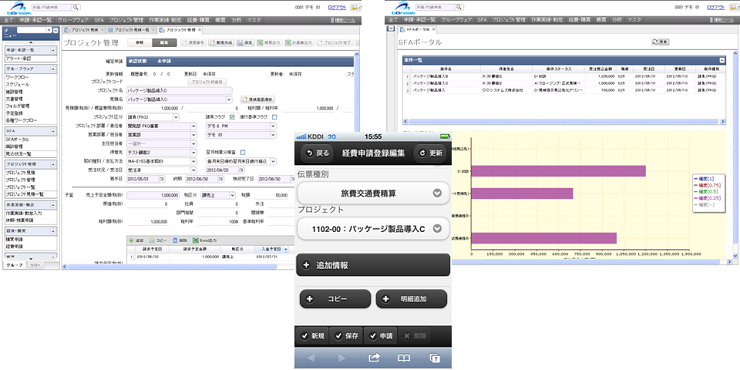Screen dimensions: 740x370
Task: Open the mobile 旅費交通費精算 dropdown
Action: [373, 193]
